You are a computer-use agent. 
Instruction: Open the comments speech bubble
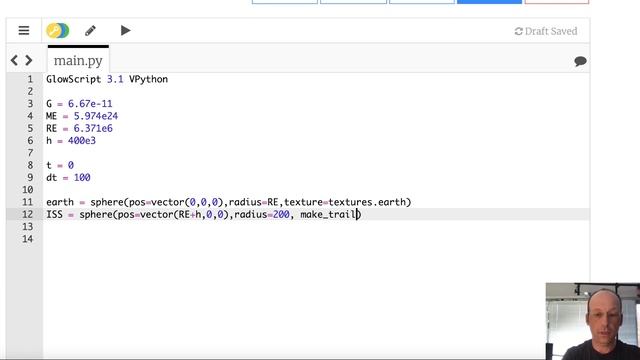tap(580, 61)
